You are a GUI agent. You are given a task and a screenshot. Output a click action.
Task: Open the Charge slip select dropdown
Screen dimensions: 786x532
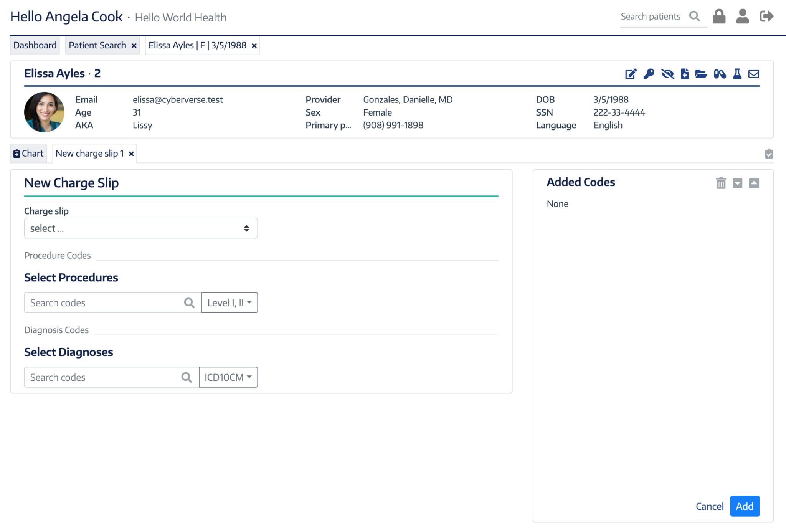coord(141,228)
